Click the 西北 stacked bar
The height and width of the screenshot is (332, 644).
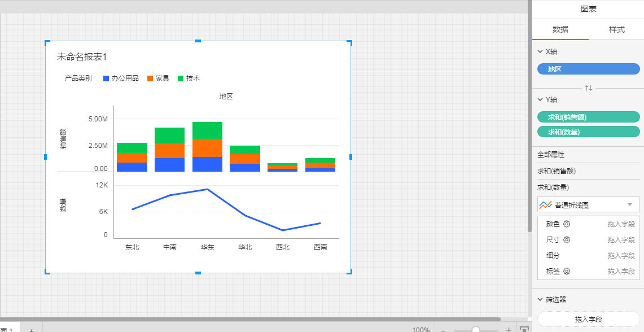pos(283,167)
